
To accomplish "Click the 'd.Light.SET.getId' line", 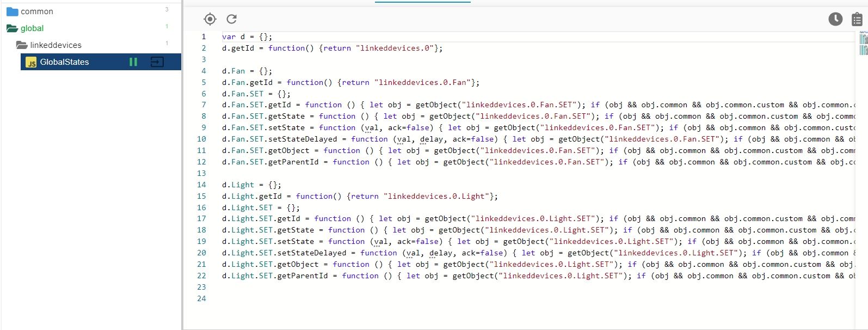I will coord(538,218).
